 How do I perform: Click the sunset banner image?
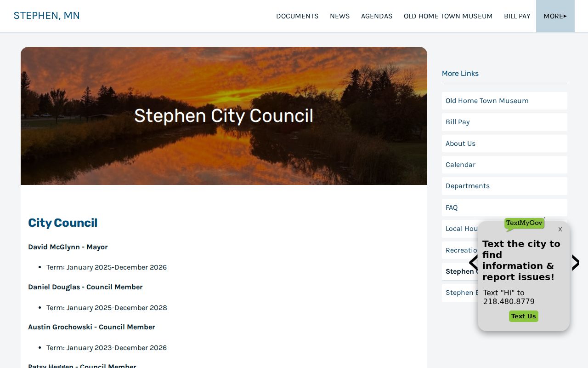point(224,116)
